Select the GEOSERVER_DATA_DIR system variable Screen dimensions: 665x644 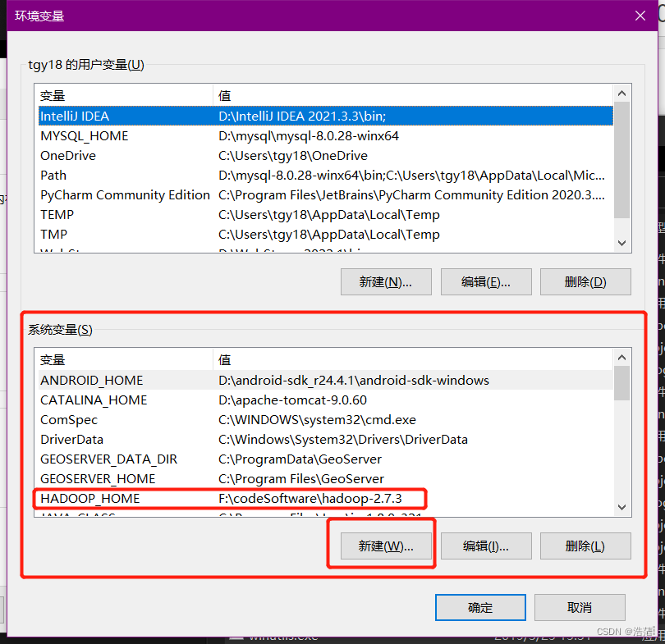click(x=326, y=459)
